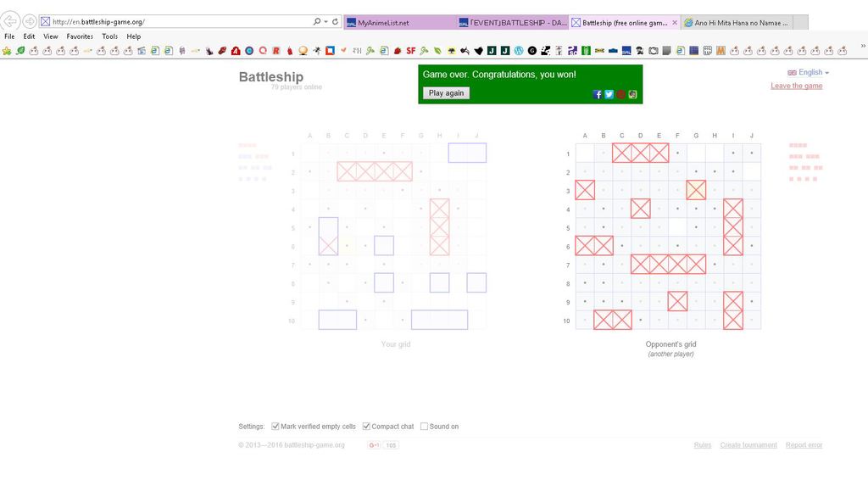The image size is (868, 480).
Task: Click the address bar search magnifier
Action: [317, 21]
